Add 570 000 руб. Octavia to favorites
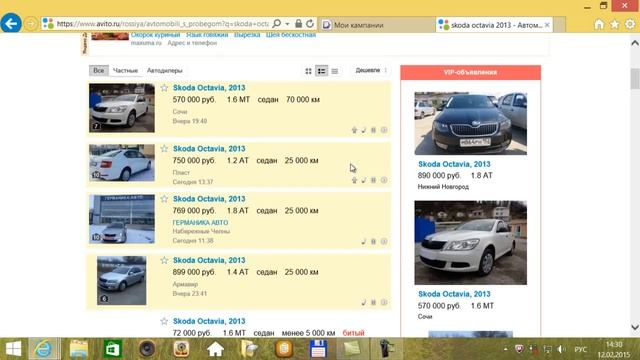 point(164,88)
